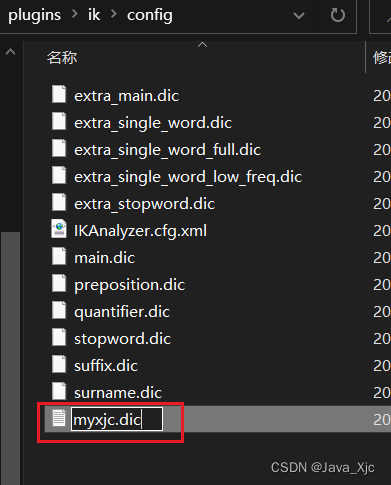Select the extra_single_word.dic file name
The width and height of the screenshot is (391, 485).
click(x=153, y=123)
